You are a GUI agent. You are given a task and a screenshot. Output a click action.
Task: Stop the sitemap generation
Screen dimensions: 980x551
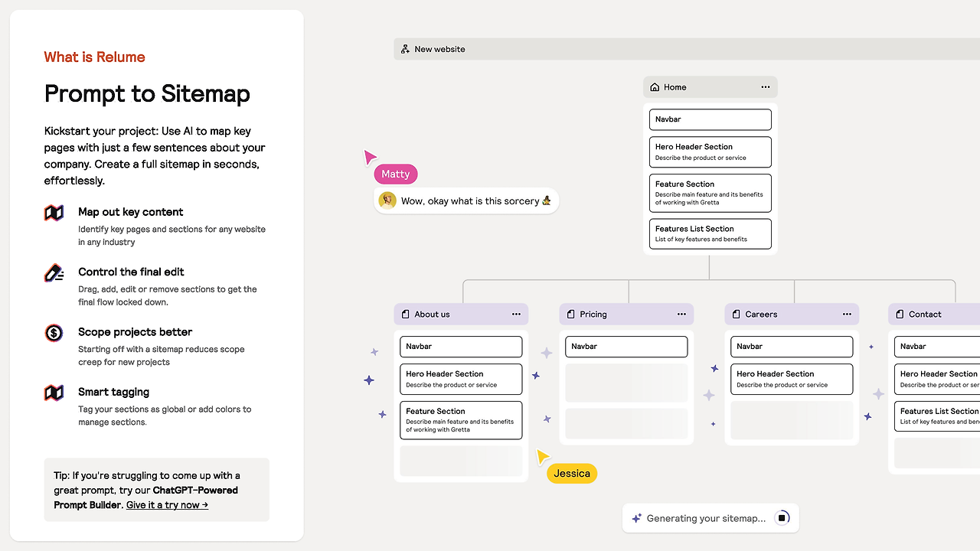tap(782, 518)
